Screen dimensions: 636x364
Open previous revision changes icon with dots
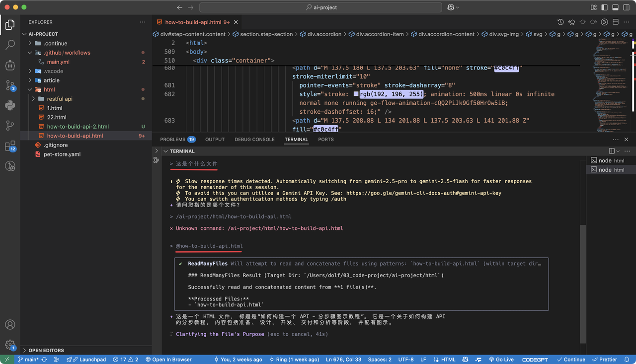(x=571, y=22)
